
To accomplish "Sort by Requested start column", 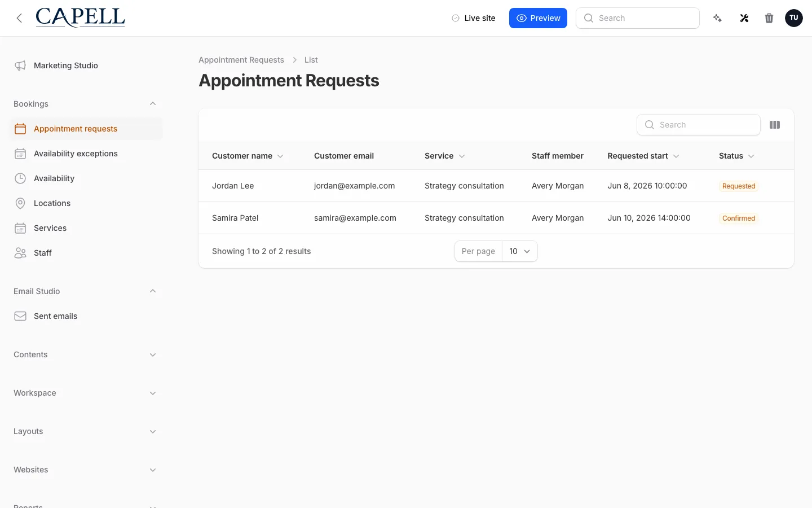I will 643,156.
